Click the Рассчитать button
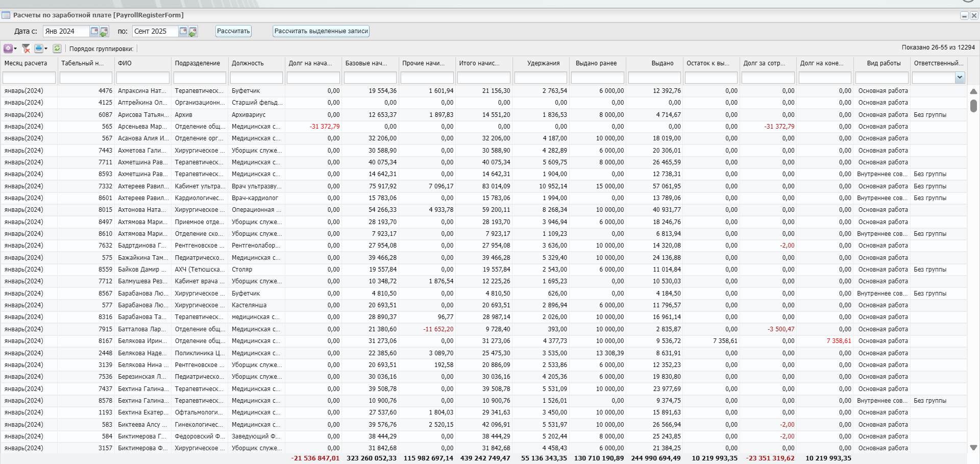980x464 pixels. tap(233, 31)
